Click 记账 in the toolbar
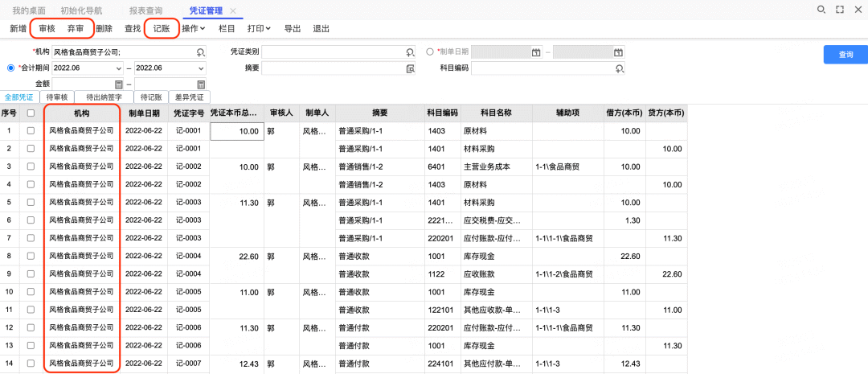Image resolution: width=868 pixels, height=374 pixels. (162, 28)
